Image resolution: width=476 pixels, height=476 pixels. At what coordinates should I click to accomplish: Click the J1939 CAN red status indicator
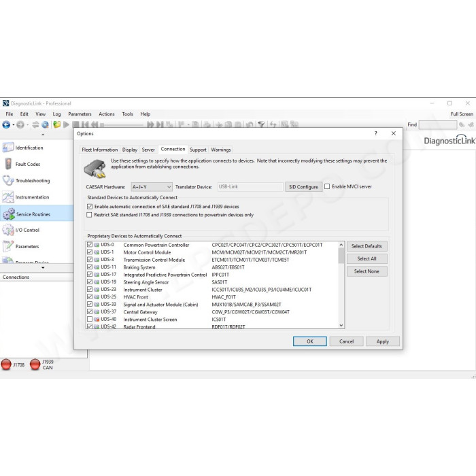click(35, 364)
